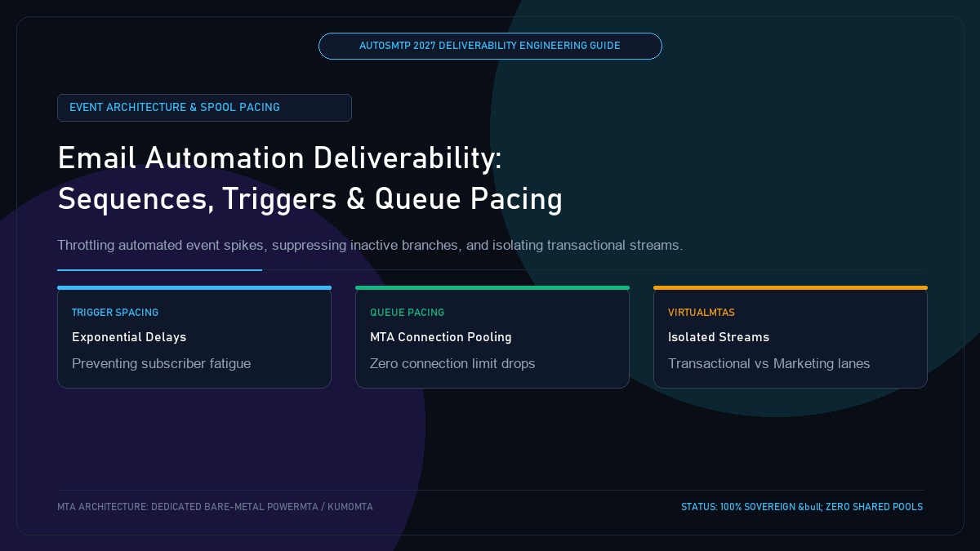Select the Event Architecture & Spool Pacing tag
This screenshot has height=551, width=980.
pyautogui.click(x=204, y=108)
